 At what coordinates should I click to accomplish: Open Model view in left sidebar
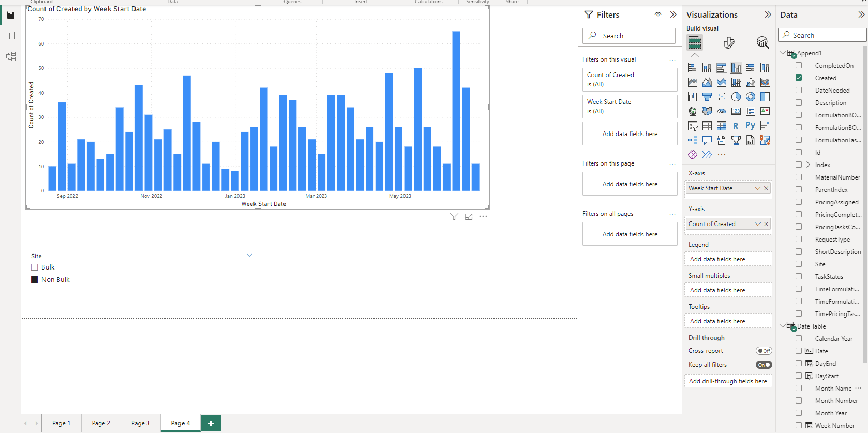pyautogui.click(x=11, y=56)
